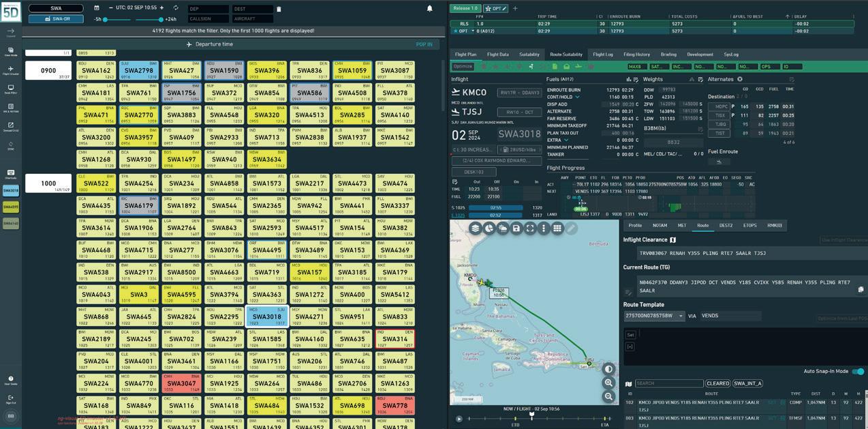Click the map icon beside Inflight Clearance
The width and height of the screenshot is (868, 429).
(x=673, y=240)
